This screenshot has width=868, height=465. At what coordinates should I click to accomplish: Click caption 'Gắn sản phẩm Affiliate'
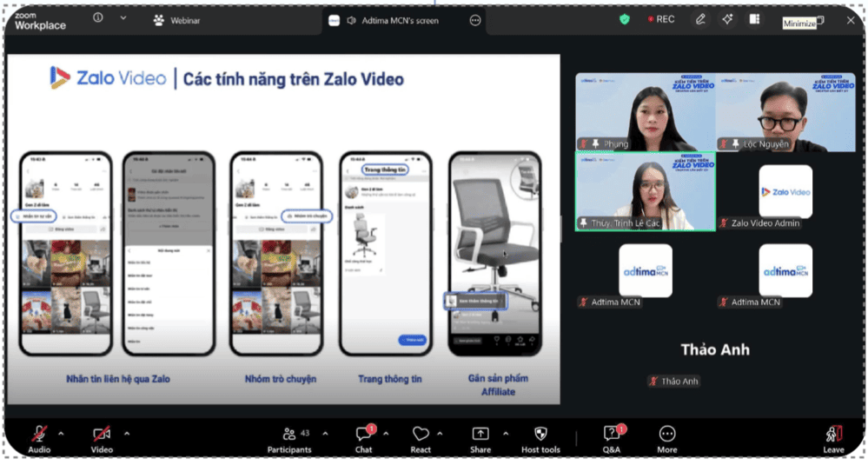tap(498, 385)
